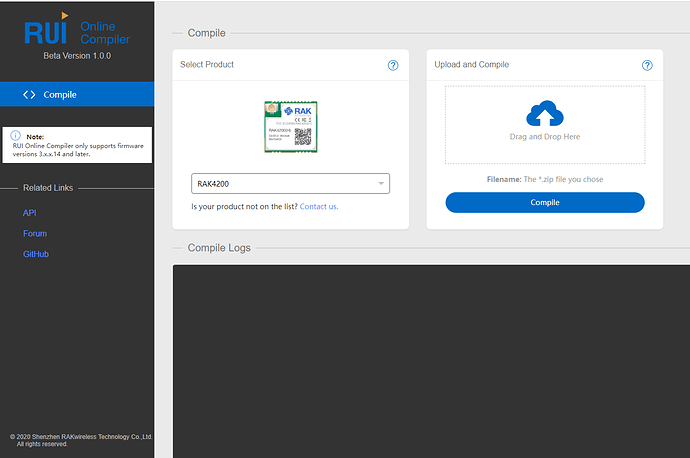This screenshot has width=690, height=458.
Task: Click inside the dark Compile Logs panel
Action: [430, 360]
